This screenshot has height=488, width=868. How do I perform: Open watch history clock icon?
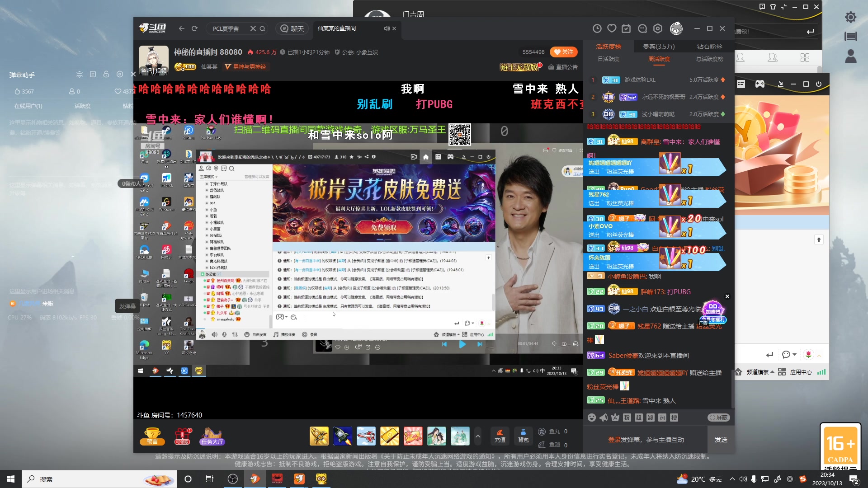click(597, 28)
